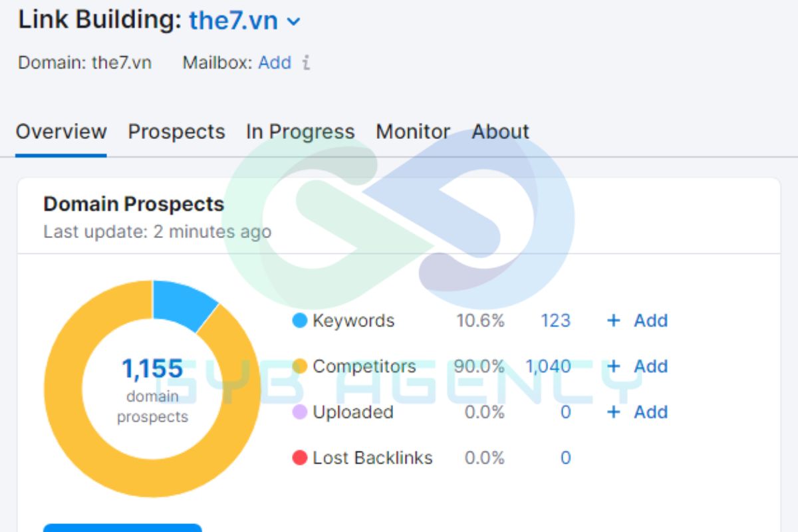
Task: Click the Uploaded count of 0
Action: pyautogui.click(x=565, y=412)
